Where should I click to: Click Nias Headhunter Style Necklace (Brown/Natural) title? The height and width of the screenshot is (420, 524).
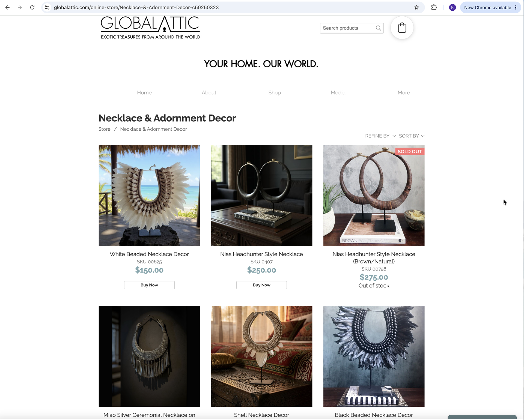[x=374, y=258]
